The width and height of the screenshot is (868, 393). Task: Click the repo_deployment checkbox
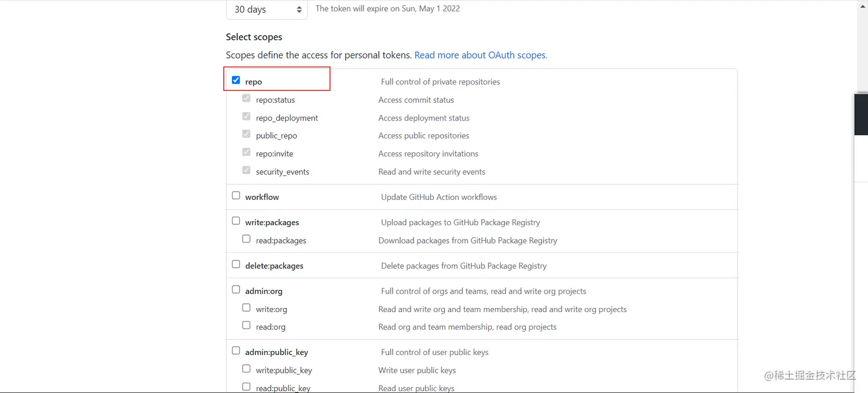click(x=246, y=117)
